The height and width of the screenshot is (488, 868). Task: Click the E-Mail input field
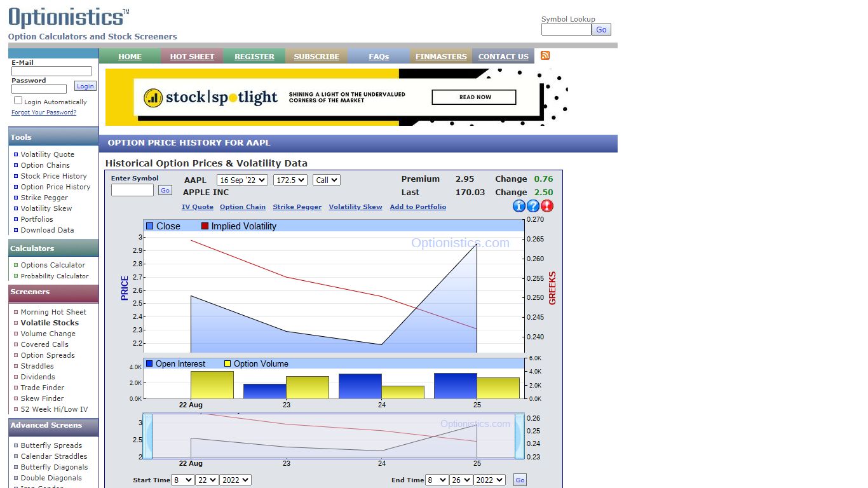click(51, 71)
